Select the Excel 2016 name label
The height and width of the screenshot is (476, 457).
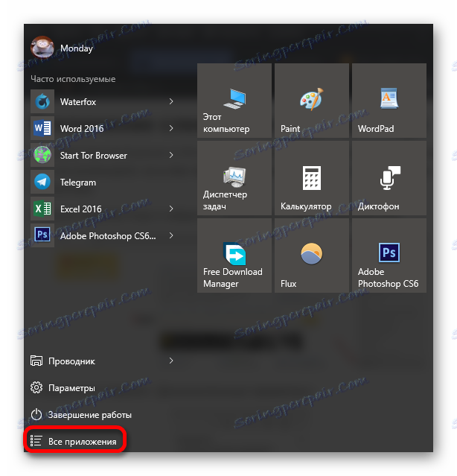80,209
